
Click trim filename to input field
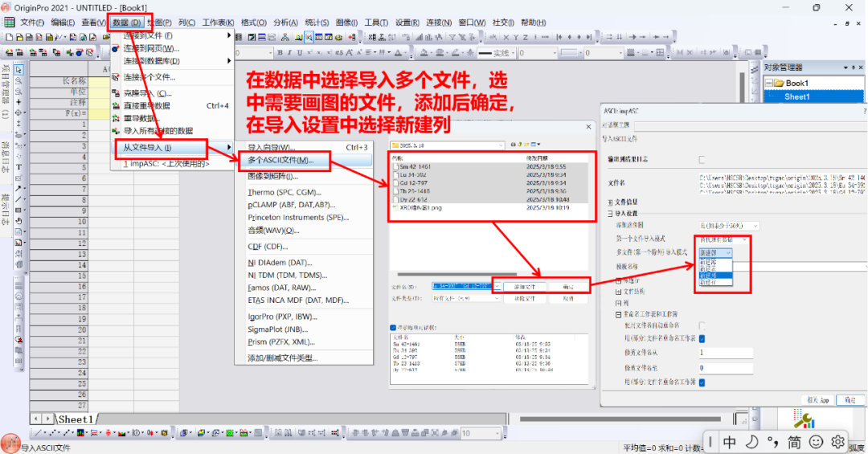726,368
